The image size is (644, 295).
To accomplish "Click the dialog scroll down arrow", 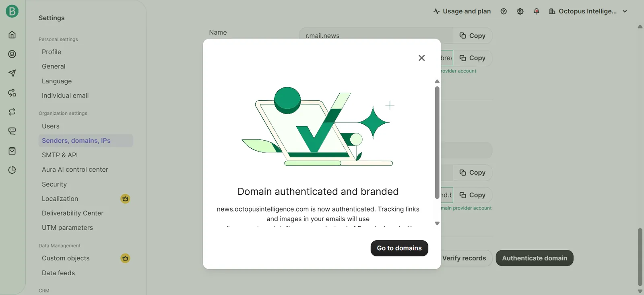I will pyautogui.click(x=437, y=223).
